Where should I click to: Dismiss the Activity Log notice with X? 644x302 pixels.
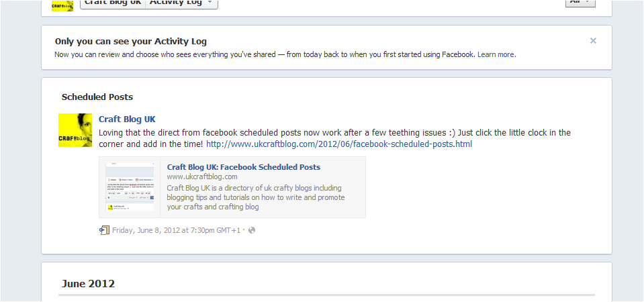click(x=593, y=41)
